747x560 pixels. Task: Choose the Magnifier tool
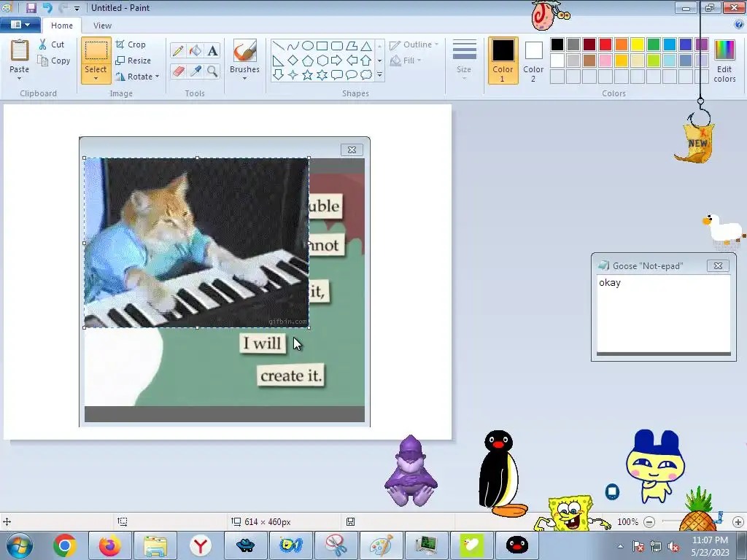pos(212,71)
